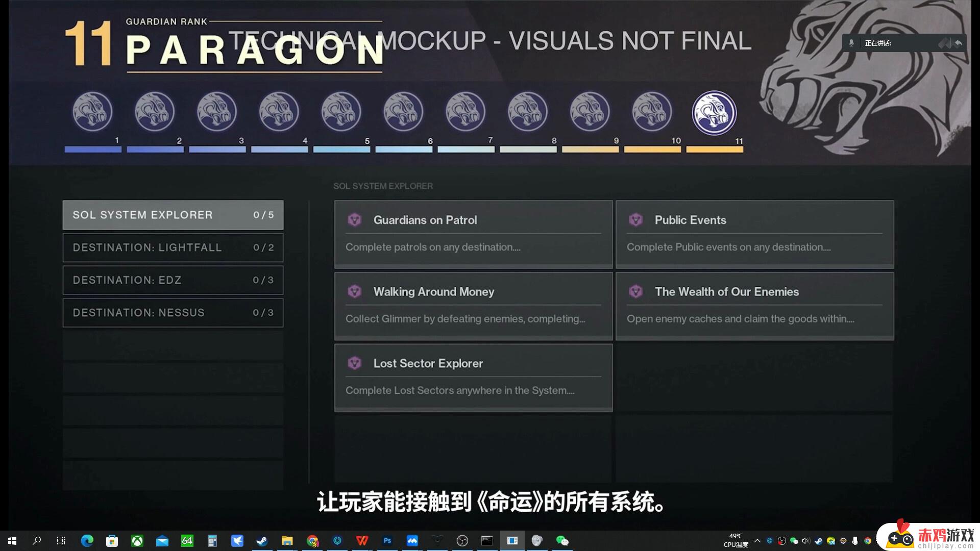Select the Guardians on Patrol challenge icon
The image size is (980, 551).
point(354,220)
